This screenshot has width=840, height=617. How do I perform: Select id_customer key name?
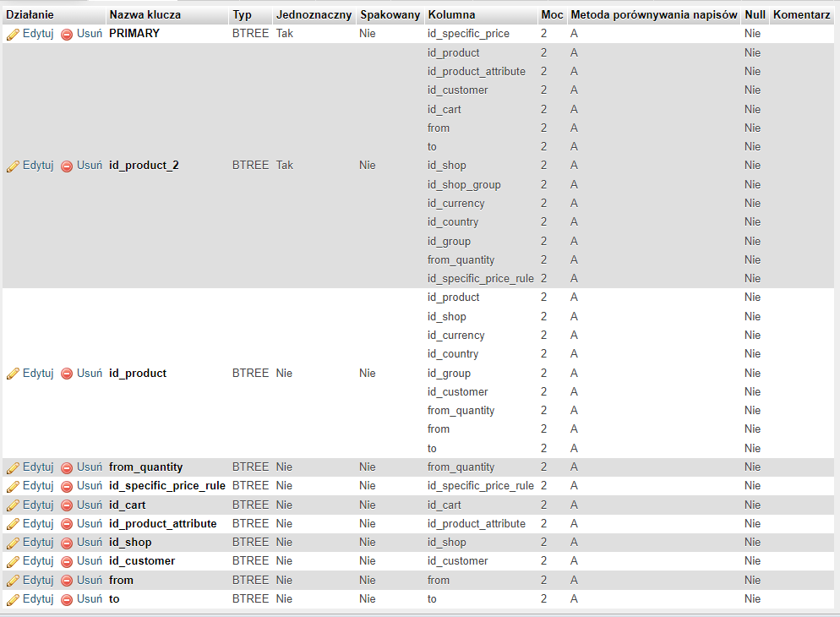[x=142, y=560]
